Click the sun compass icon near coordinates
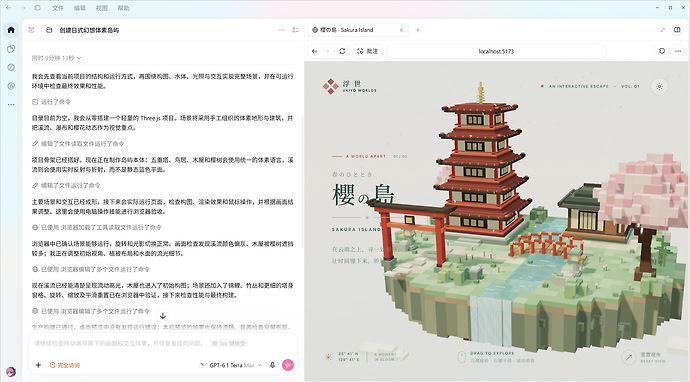The image size is (690, 382). pyautogui.click(x=328, y=357)
